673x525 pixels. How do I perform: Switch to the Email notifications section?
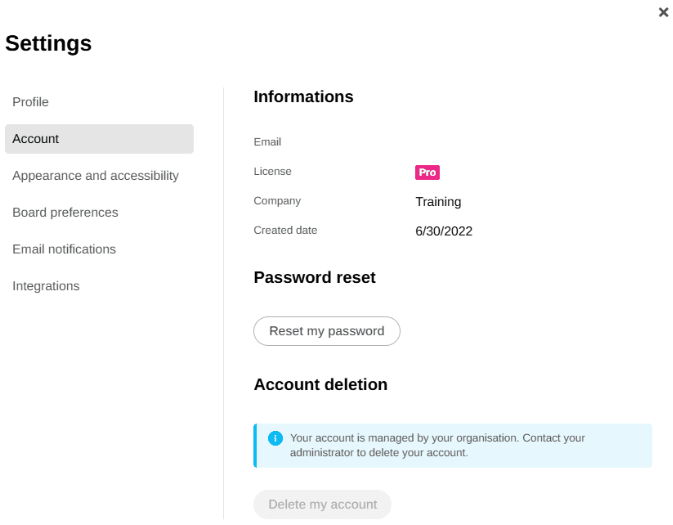tap(64, 249)
